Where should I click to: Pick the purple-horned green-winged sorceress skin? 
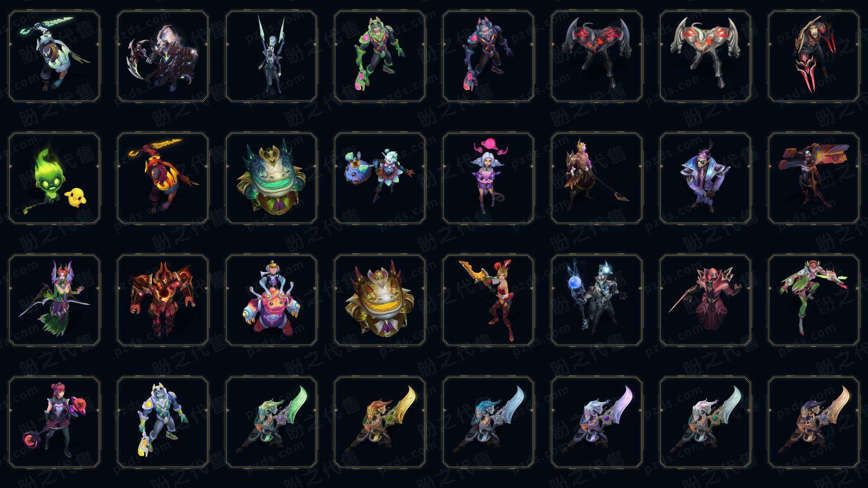[x=54, y=300]
